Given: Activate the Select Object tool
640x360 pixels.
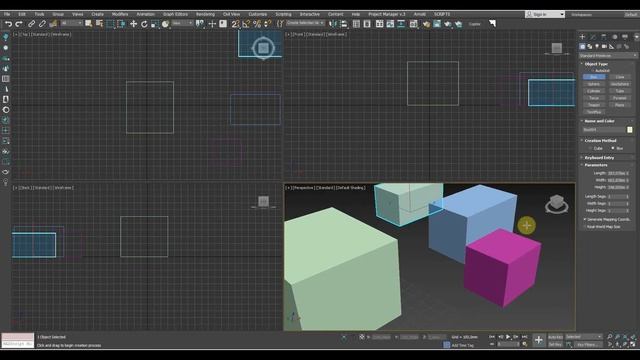Looking at the screenshot, I should click(x=88, y=24).
